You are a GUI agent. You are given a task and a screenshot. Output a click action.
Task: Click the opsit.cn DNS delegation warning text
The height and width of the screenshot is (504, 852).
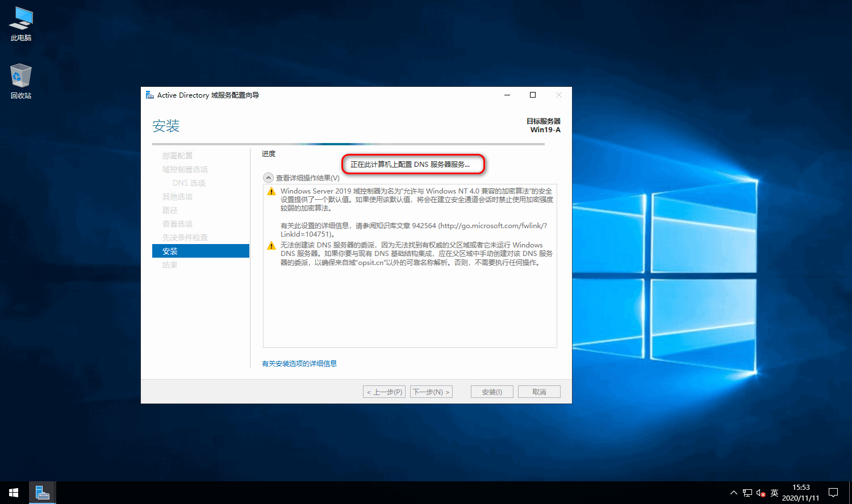(x=416, y=254)
